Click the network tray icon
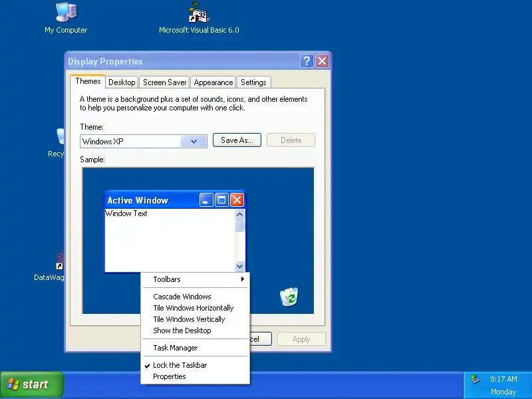Image resolution: width=532 pixels, height=399 pixels. [475, 378]
